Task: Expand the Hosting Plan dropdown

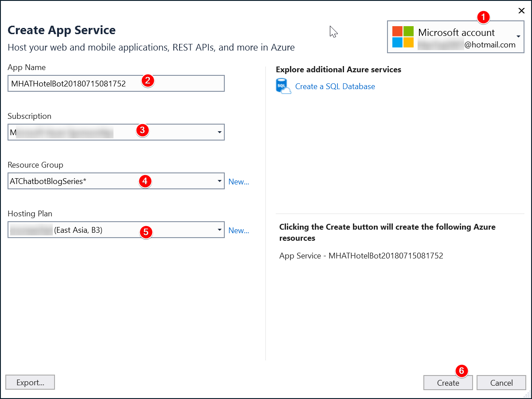Action: 219,230
